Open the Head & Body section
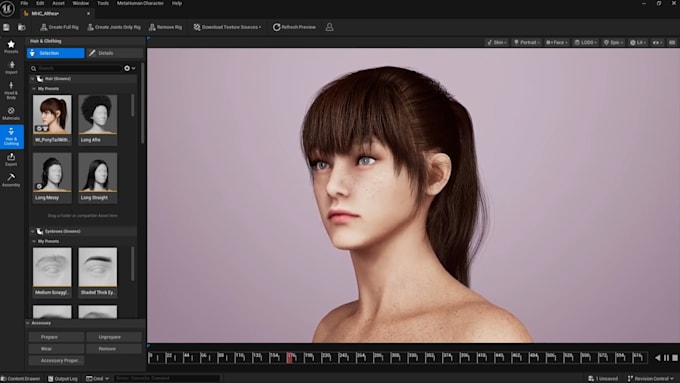Screen dimensions: 680x383 point(11,90)
